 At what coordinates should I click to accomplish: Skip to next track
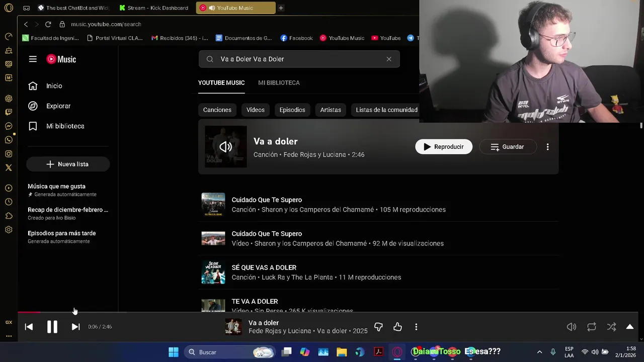75,327
